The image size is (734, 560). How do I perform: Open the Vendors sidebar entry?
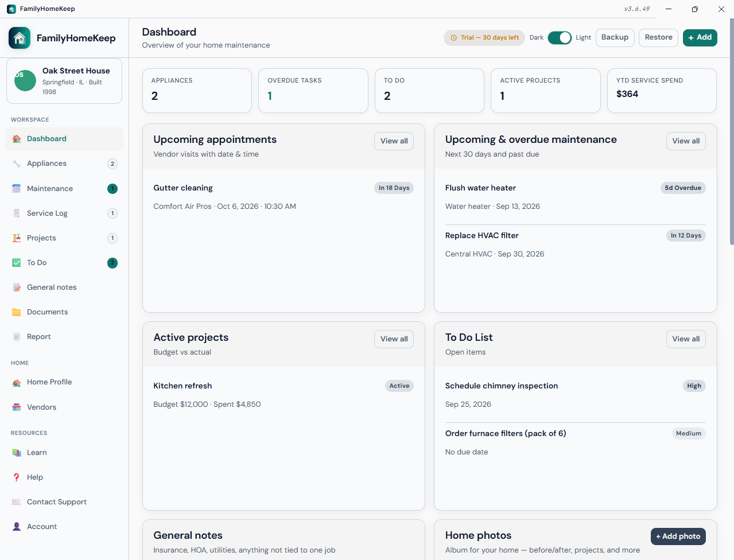pos(64,407)
